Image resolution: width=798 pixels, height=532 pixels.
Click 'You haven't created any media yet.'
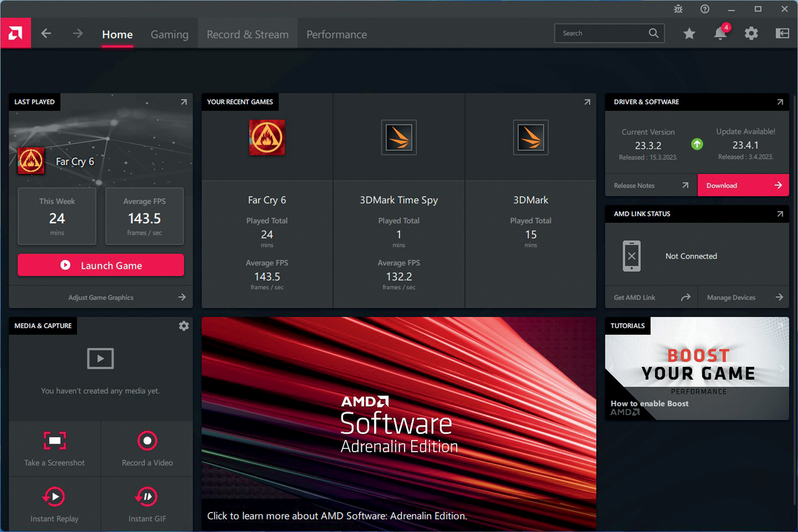100,391
